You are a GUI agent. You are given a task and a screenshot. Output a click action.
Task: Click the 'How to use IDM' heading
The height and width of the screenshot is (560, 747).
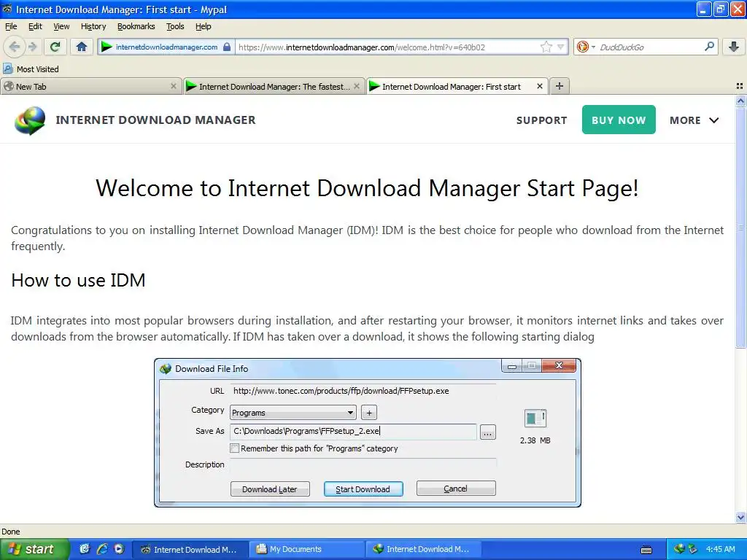78,280
